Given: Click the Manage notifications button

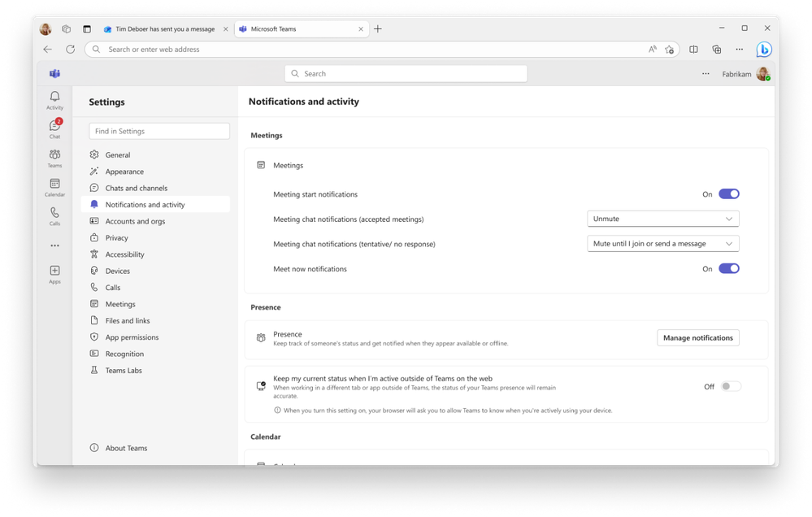Looking at the screenshot, I should tap(697, 337).
